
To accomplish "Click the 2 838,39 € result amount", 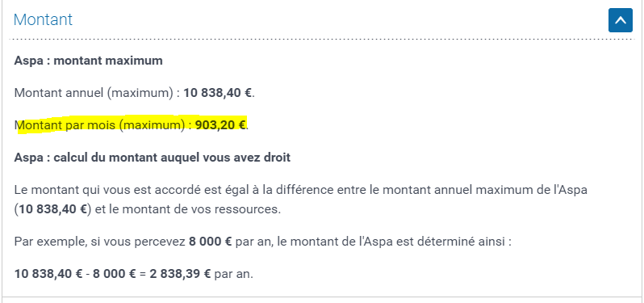I will [x=180, y=274].
